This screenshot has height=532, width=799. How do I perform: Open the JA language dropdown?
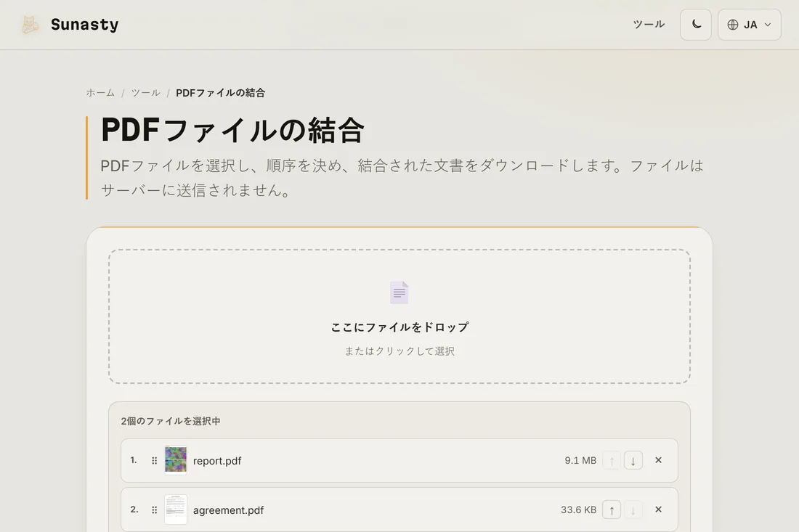click(x=749, y=25)
